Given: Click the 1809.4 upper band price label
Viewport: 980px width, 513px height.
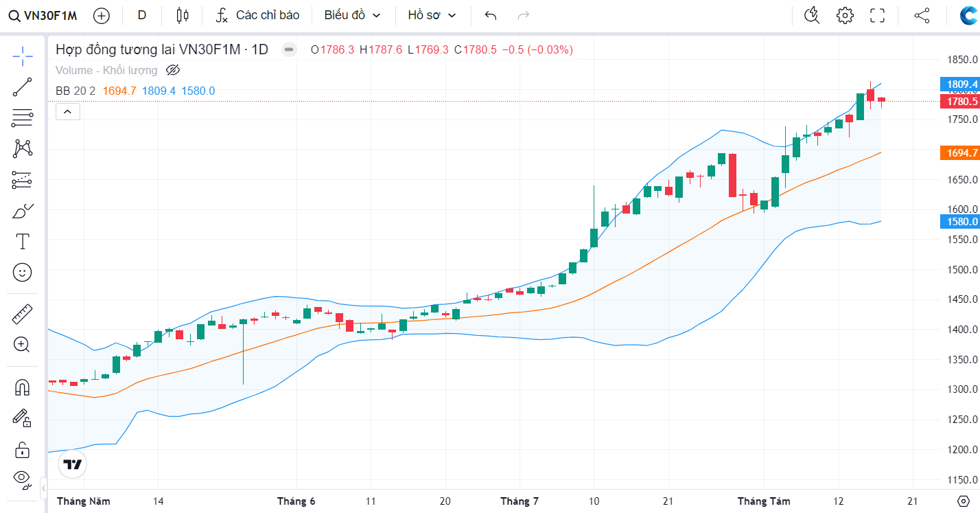Looking at the screenshot, I should [x=959, y=84].
